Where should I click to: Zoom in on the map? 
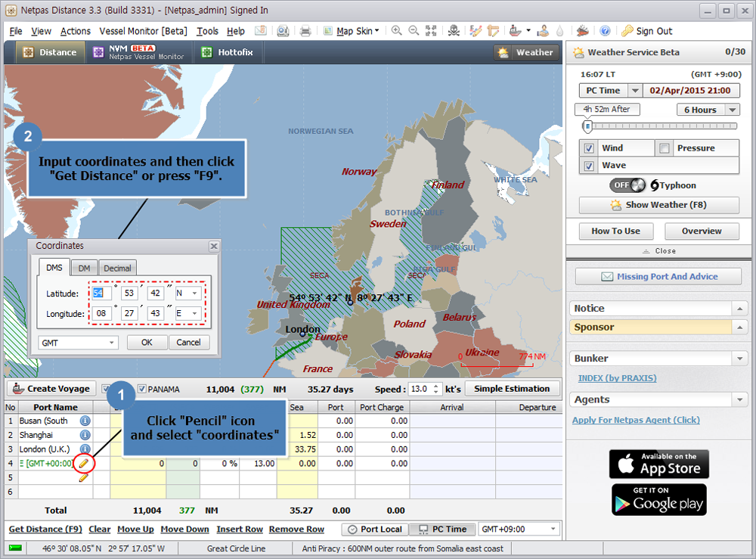pos(396,31)
